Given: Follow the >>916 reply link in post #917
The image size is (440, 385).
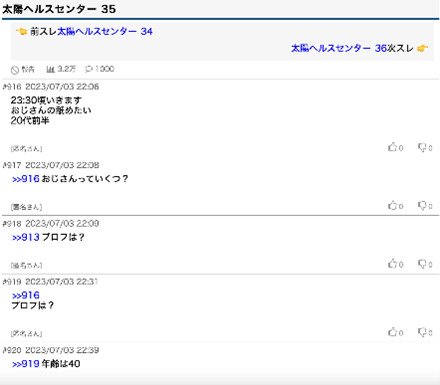Looking at the screenshot, I should [x=26, y=179].
